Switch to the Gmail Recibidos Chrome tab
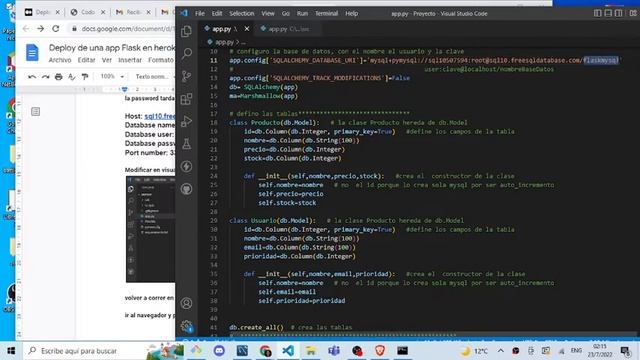The image size is (640, 360). click(x=133, y=12)
